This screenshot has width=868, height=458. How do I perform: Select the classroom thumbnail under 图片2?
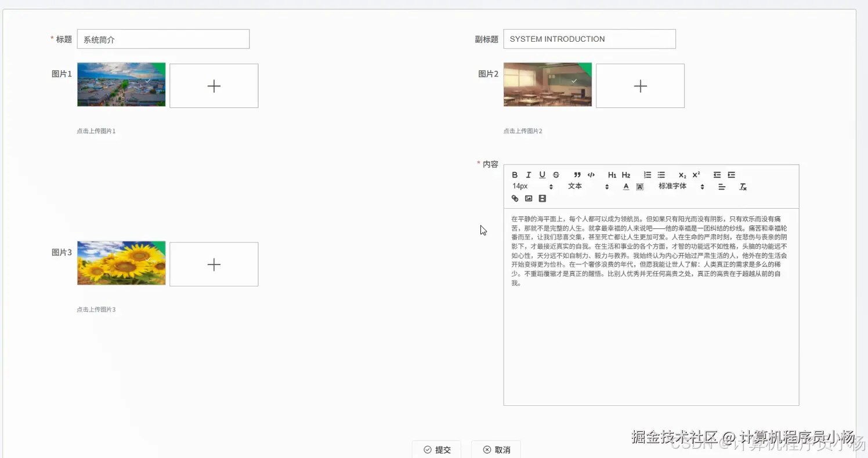[x=548, y=85]
